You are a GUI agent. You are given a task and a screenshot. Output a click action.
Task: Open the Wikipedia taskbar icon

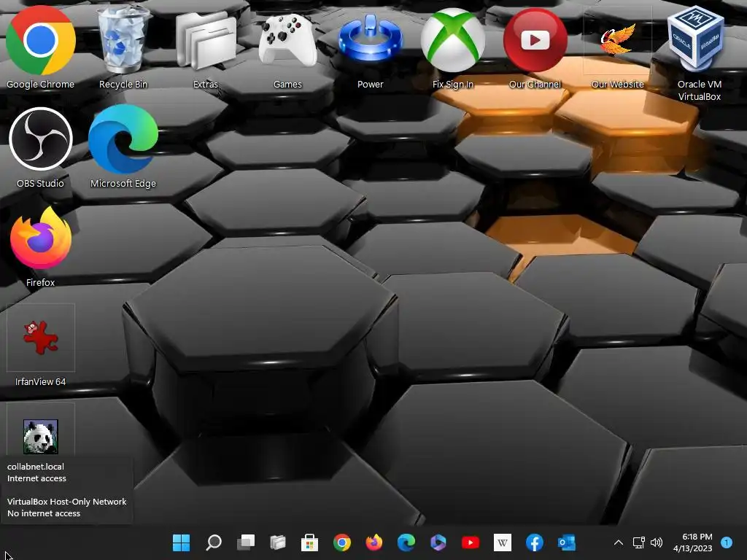pyautogui.click(x=503, y=542)
